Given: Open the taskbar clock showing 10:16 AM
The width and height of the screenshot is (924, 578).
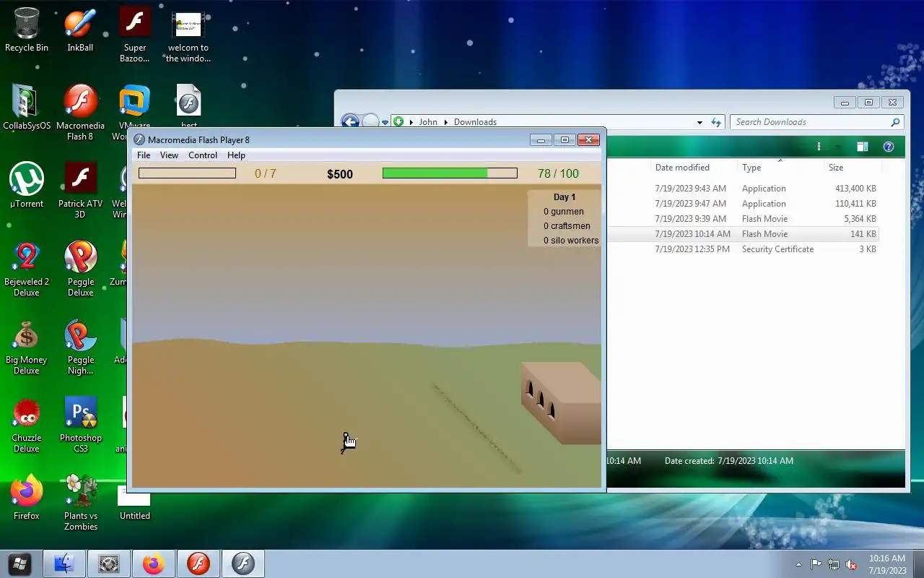Looking at the screenshot, I should click(x=887, y=564).
